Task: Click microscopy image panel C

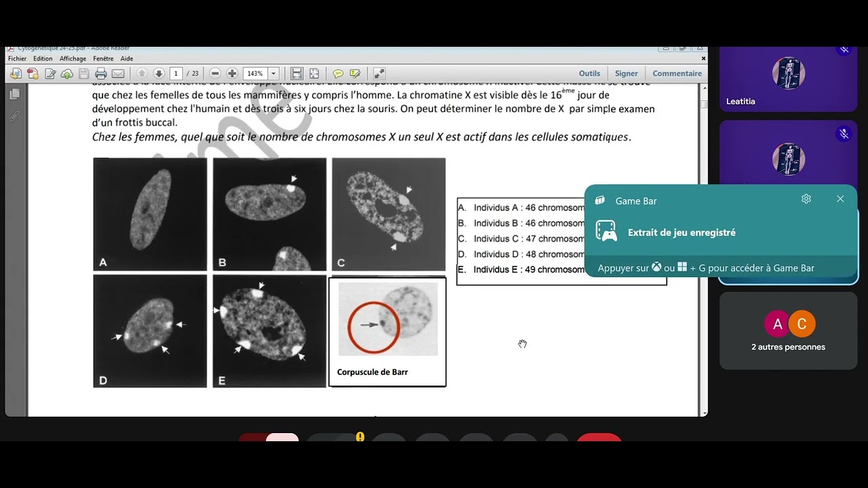Action: pyautogui.click(x=389, y=214)
